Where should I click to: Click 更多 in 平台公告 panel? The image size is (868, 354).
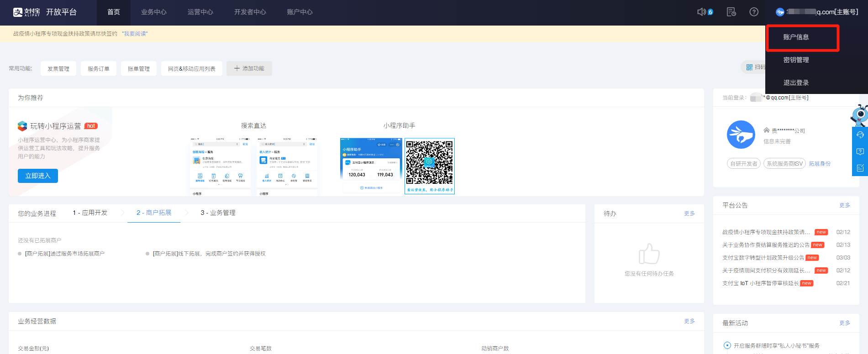tap(845, 205)
